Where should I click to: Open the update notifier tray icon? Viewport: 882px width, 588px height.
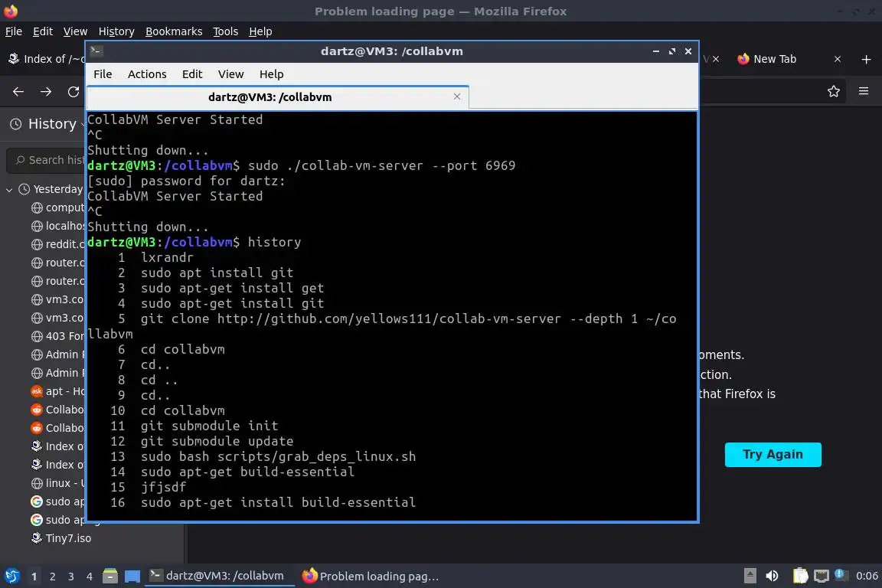tap(840, 574)
